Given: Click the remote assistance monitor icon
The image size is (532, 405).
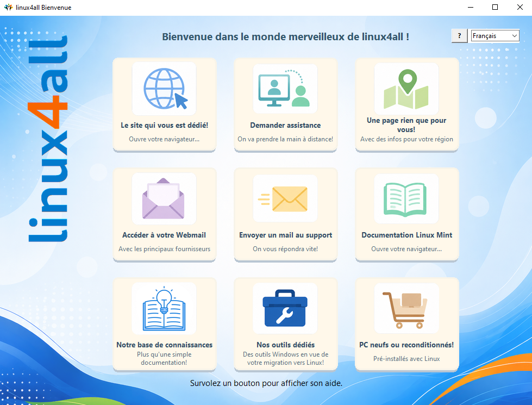Looking at the screenshot, I should coord(285,89).
